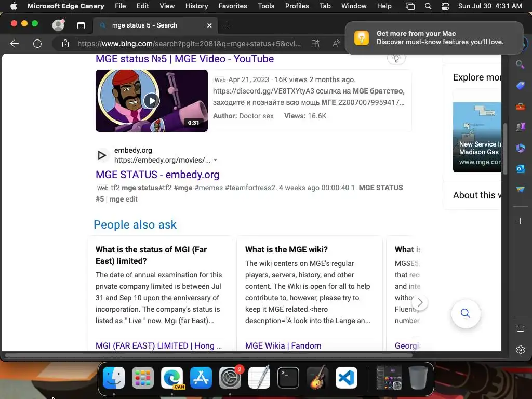Open a new tab with plus button
The image size is (532, 399).
pyautogui.click(x=227, y=25)
